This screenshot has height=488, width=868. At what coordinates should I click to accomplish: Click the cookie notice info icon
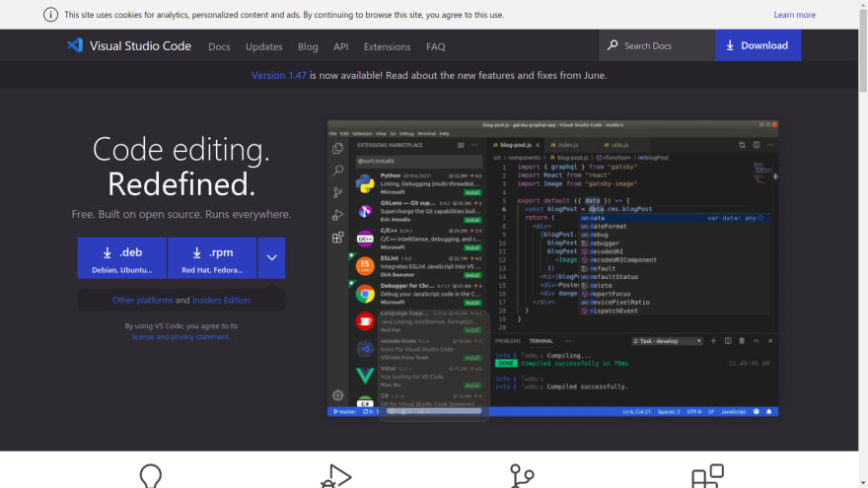point(50,15)
